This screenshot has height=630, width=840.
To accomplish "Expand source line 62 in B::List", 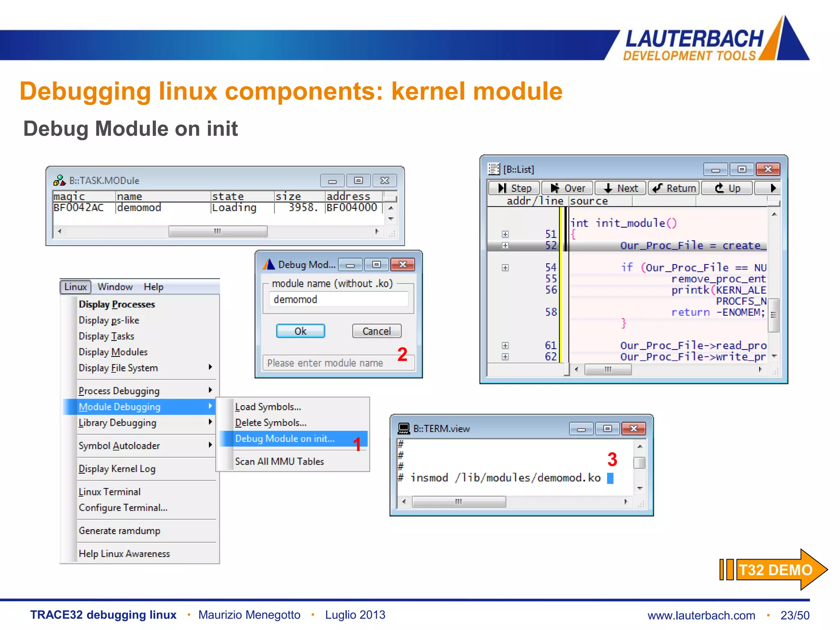I will point(505,356).
